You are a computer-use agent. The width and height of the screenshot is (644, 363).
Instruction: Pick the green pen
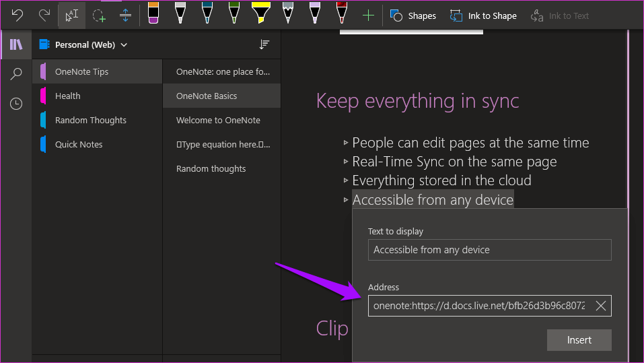pyautogui.click(x=234, y=13)
